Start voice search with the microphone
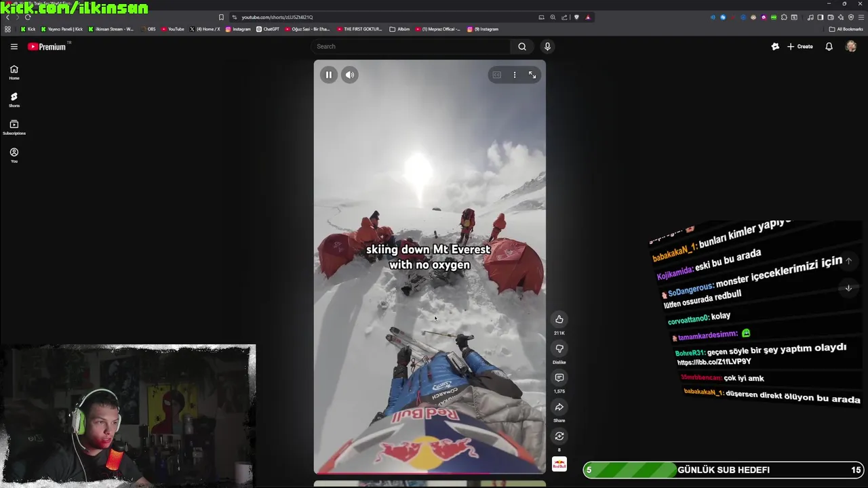The image size is (868, 488). point(547,47)
